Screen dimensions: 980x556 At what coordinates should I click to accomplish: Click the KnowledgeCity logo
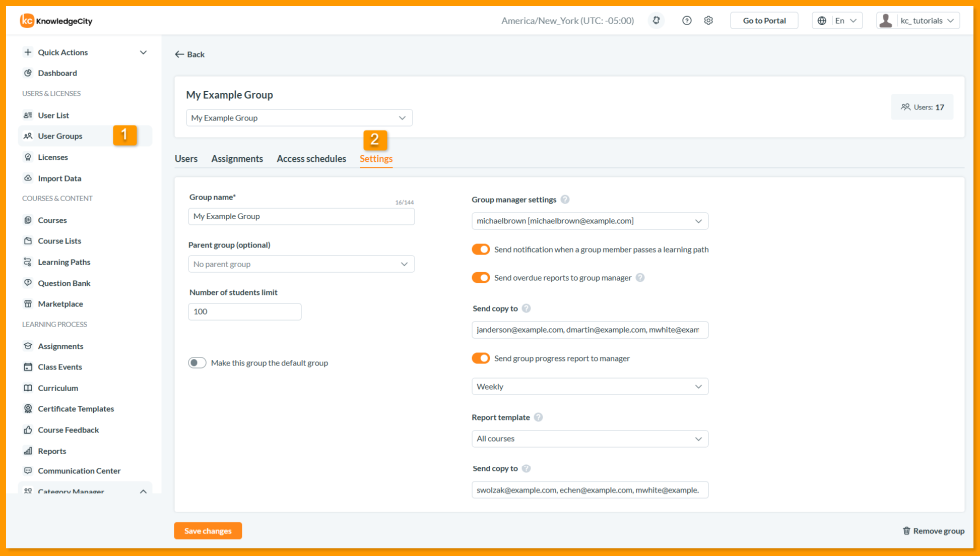(x=56, y=21)
